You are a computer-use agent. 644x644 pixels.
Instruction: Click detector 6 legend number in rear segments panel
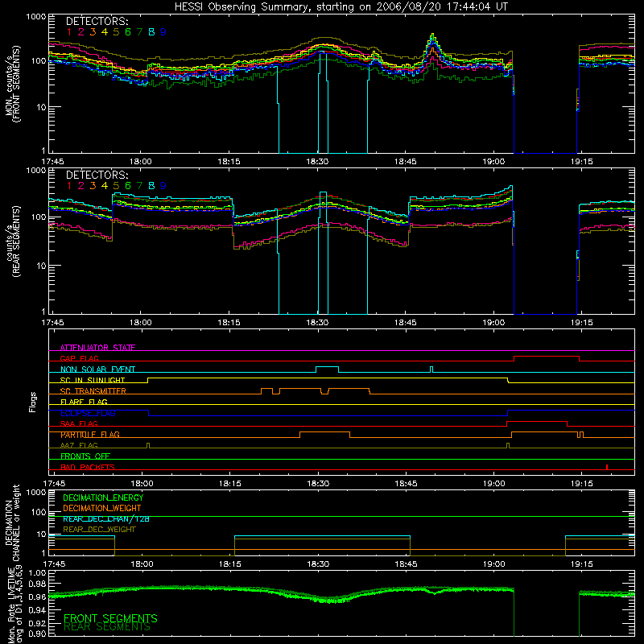click(128, 186)
